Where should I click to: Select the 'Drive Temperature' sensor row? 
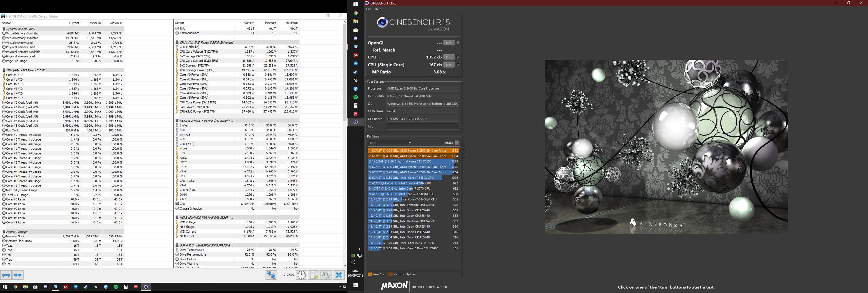[x=237, y=250]
